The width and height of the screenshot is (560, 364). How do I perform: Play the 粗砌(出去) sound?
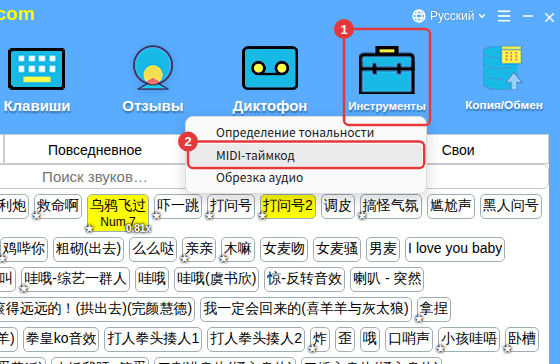coord(88,249)
